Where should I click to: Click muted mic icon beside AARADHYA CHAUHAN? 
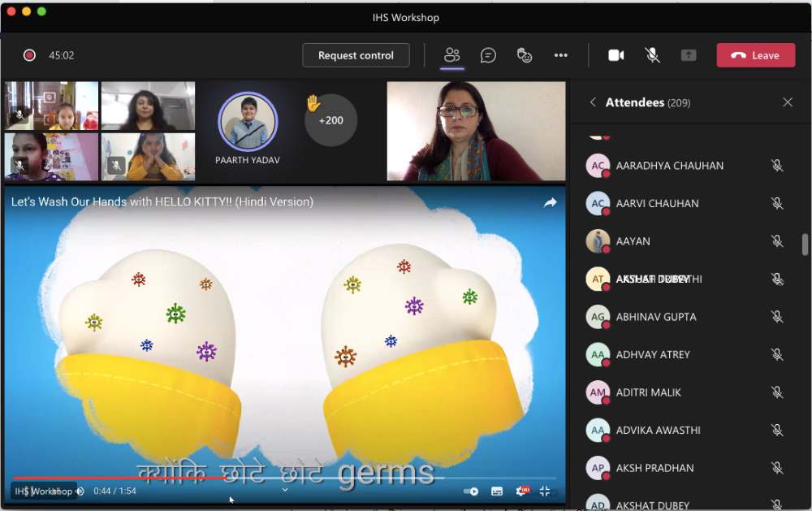pos(777,166)
